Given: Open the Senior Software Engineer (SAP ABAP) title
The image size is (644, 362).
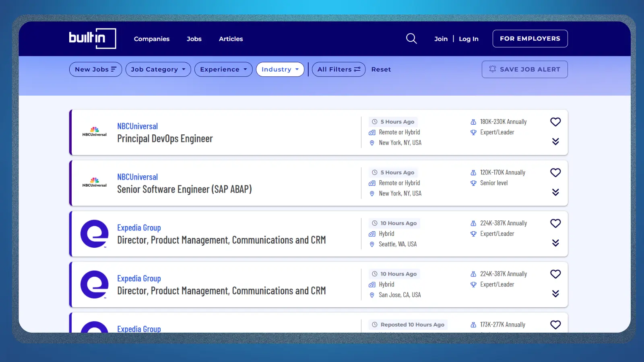Looking at the screenshot, I should (184, 189).
